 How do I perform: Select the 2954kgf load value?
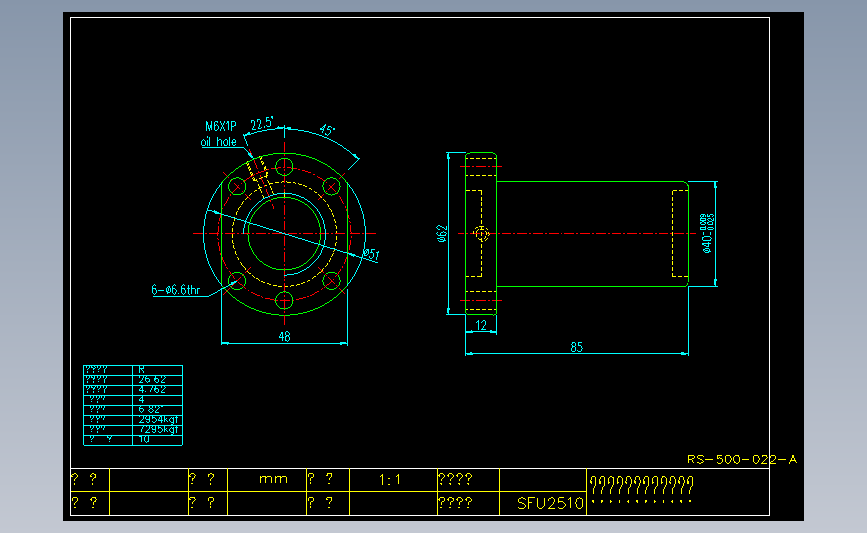point(159,419)
